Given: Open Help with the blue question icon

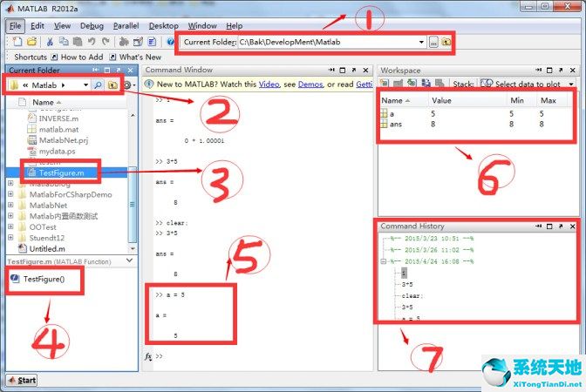Looking at the screenshot, I should (x=170, y=42).
